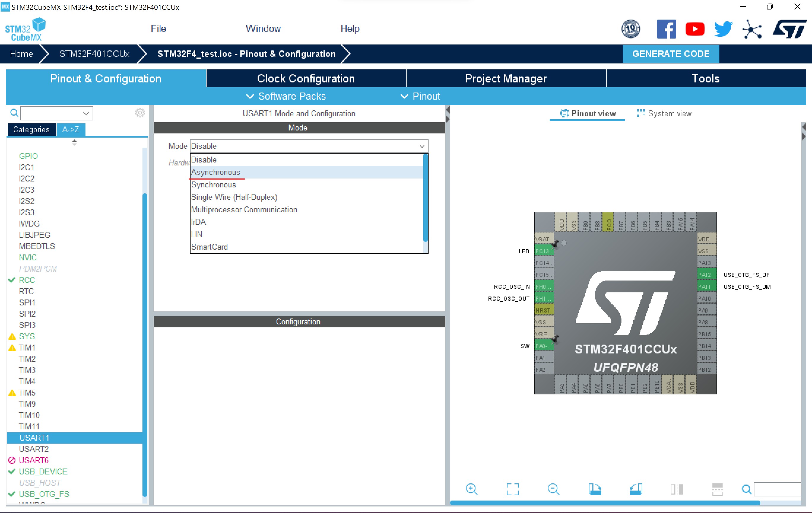Zoom out of the pinout view
Viewport: 812px width, 513px height.
click(554, 489)
